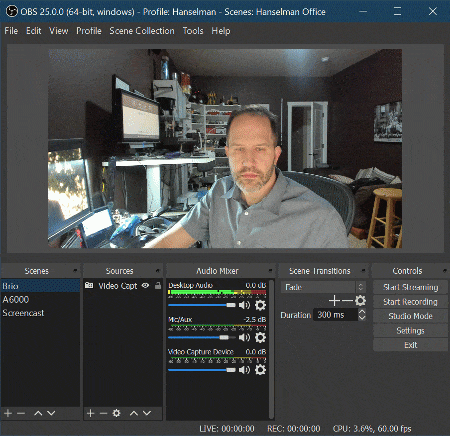Toggle lock on Video Capt source

(158, 285)
